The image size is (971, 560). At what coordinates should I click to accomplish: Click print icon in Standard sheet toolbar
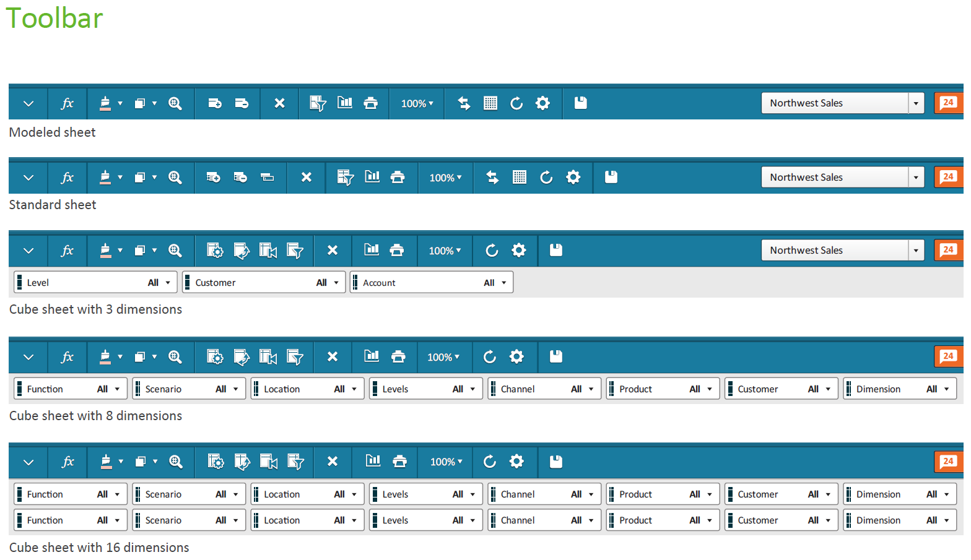click(398, 178)
